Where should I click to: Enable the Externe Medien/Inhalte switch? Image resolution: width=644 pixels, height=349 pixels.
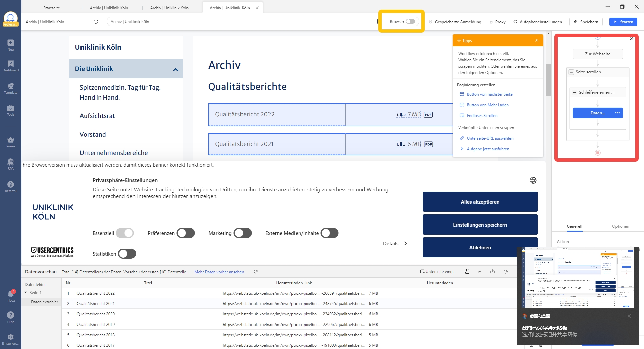(x=330, y=233)
